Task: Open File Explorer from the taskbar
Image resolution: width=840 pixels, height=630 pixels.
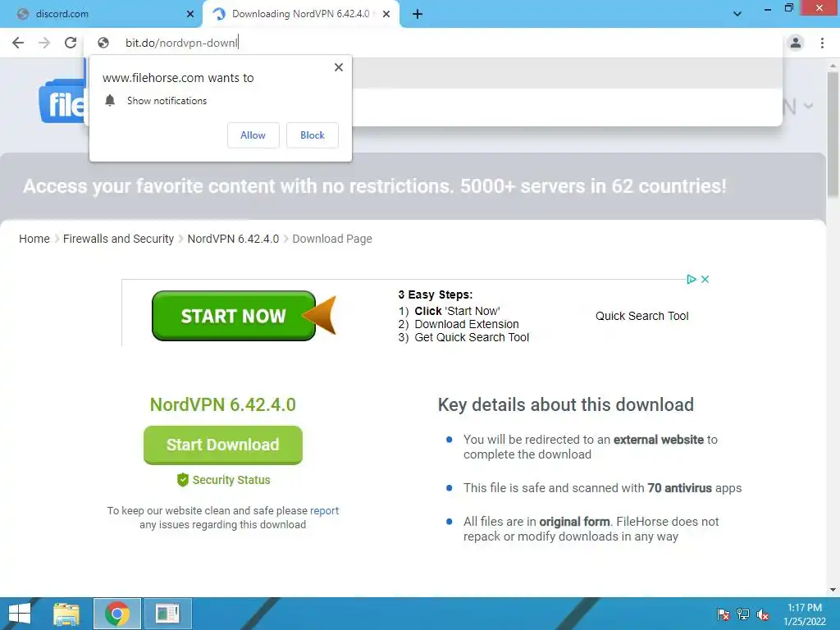Action: [x=66, y=614]
